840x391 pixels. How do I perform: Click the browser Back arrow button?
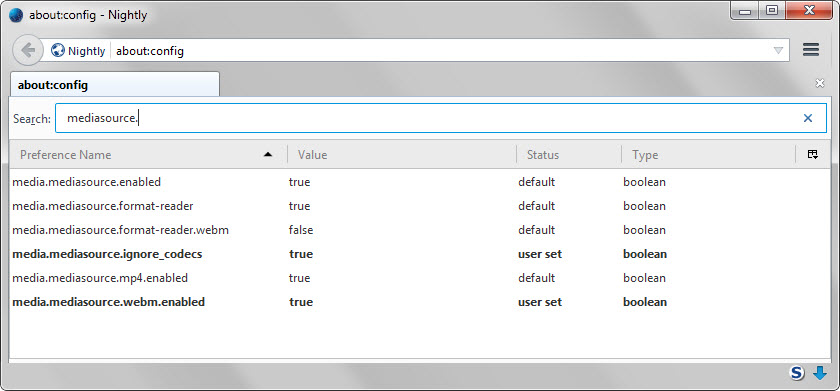tap(27, 51)
